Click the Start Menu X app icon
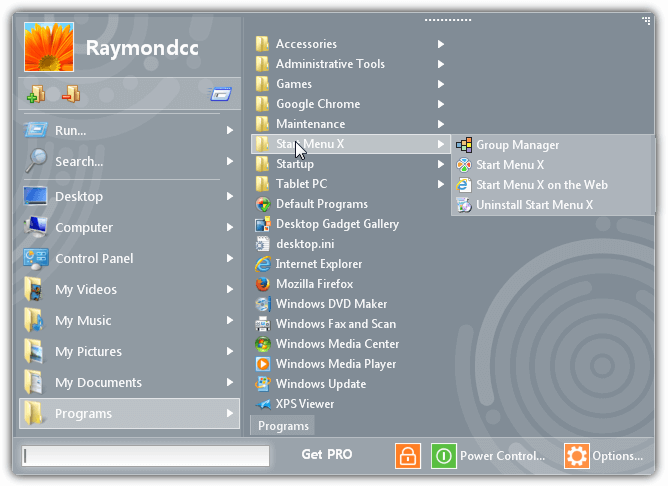Screen dimensions: 668x486 464,165
